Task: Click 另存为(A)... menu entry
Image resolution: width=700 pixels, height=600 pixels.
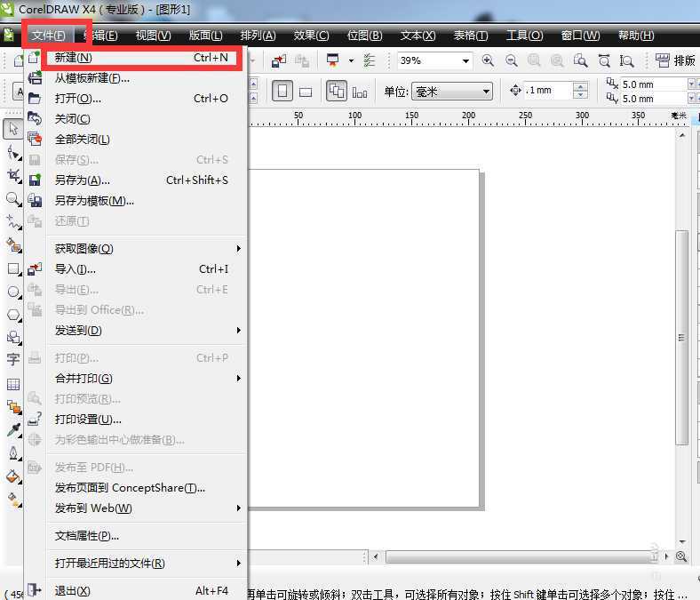Action: [x=82, y=180]
